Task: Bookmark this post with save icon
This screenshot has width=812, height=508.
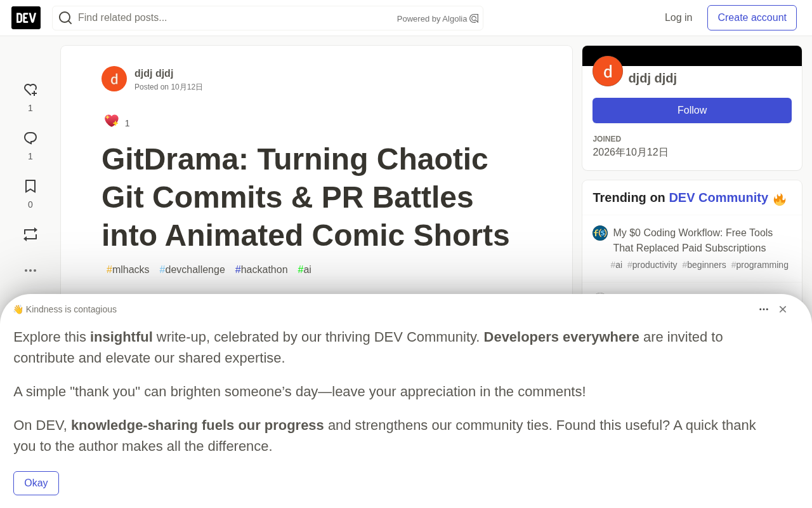Action: (30, 186)
